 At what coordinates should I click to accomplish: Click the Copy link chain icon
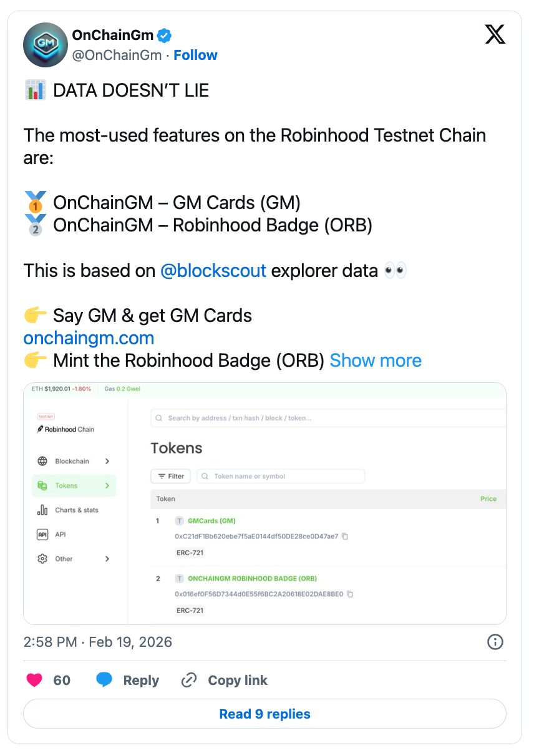189,680
